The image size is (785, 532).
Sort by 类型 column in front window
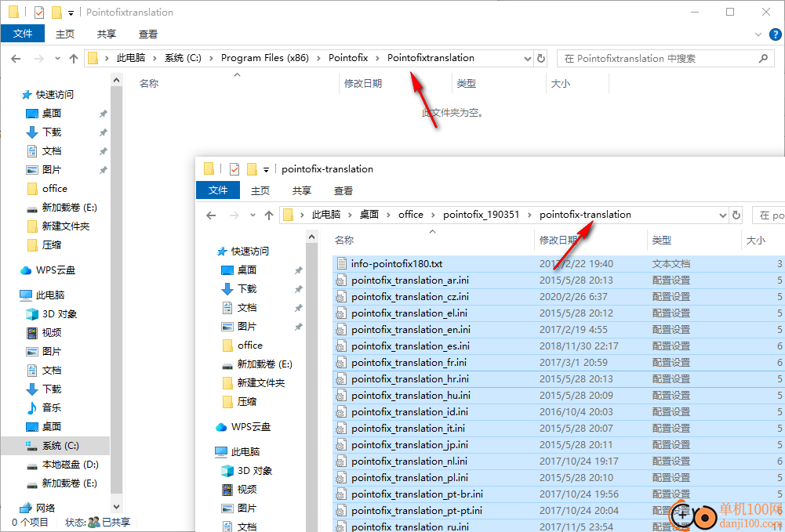[661, 240]
